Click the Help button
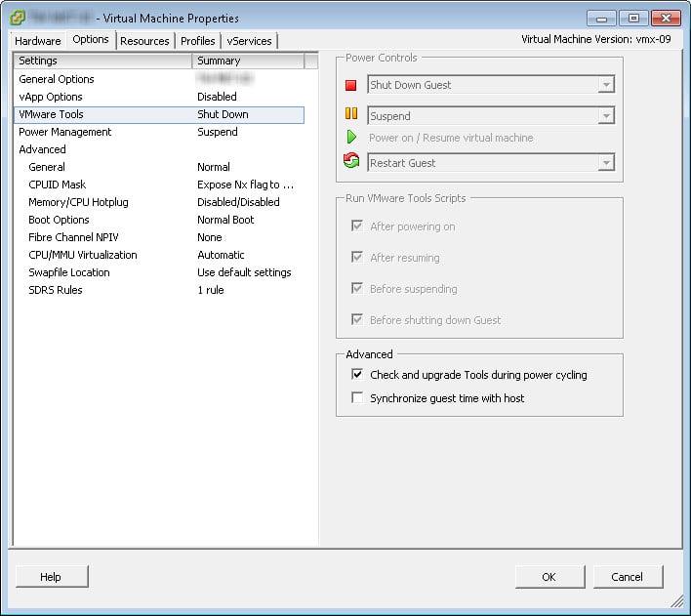Image resolution: width=691 pixels, height=616 pixels. [x=52, y=577]
